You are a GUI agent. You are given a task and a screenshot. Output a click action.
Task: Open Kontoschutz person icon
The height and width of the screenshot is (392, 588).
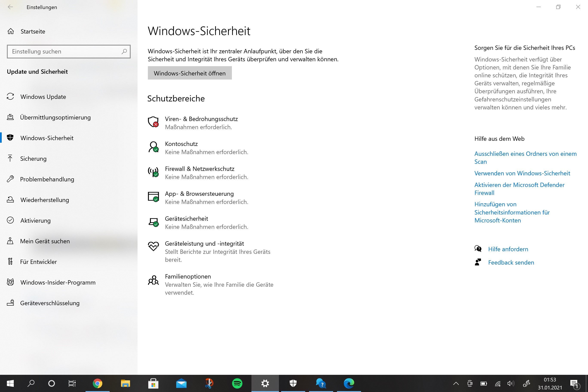(x=153, y=147)
